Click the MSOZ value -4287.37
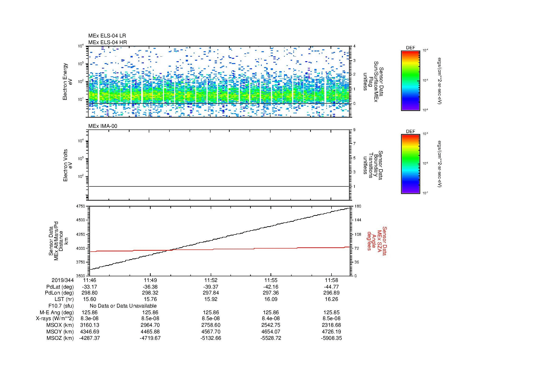This screenshot has width=555, height=392. tap(90, 338)
